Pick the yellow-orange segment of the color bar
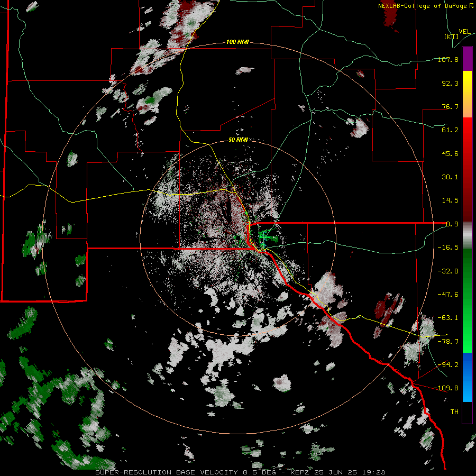The height and width of the screenshot is (476, 476). tap(467, 94)
